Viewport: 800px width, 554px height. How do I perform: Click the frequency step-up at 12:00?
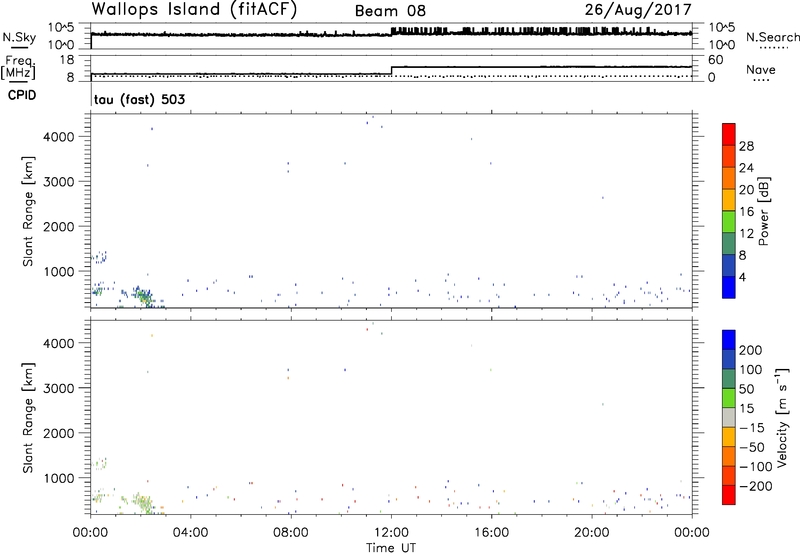click(391, 70)
